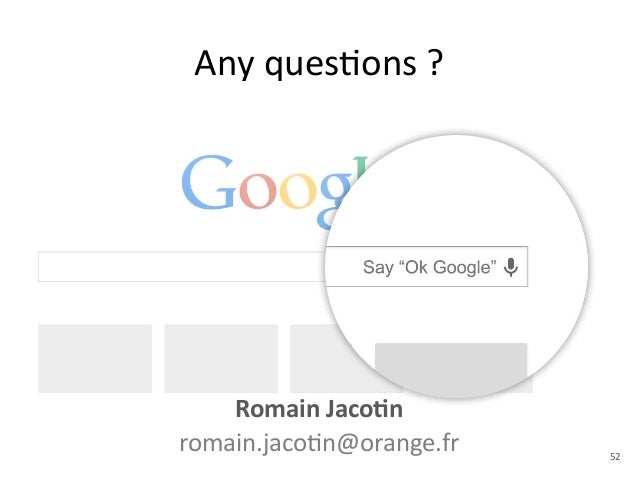
Task: Click the romain.jacotin@orange.fr email address
Action: [x=318, y=442]
